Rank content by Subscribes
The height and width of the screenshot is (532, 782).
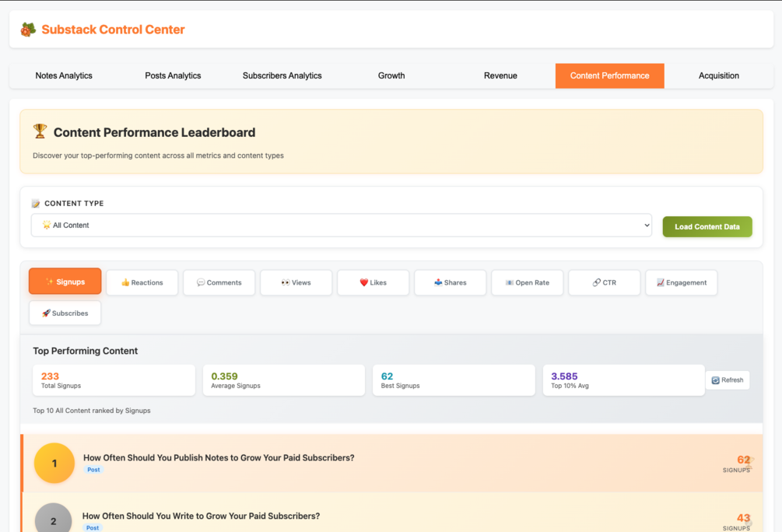(x=65, y=313)
